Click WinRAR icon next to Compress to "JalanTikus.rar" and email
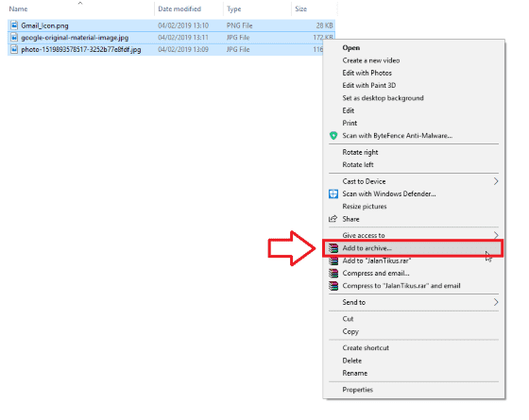 333,286
